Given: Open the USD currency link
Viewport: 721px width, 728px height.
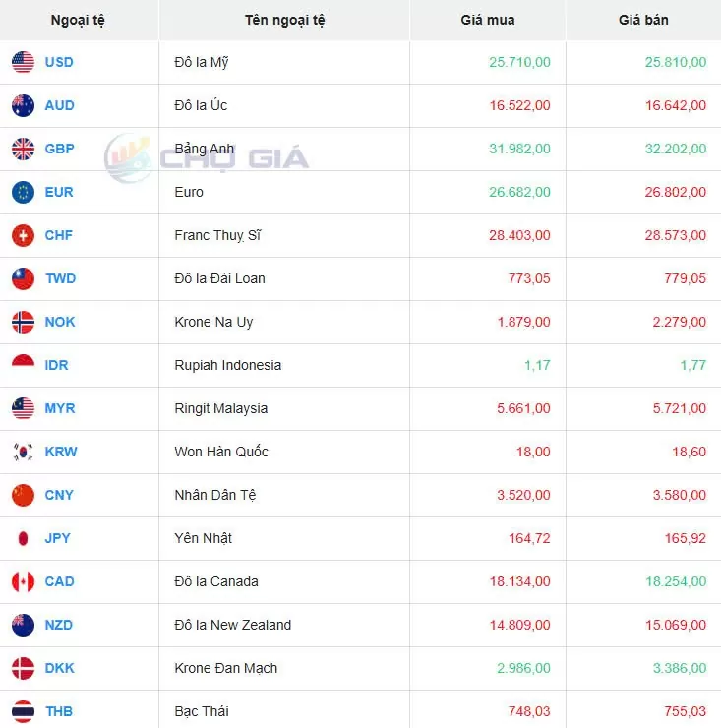Looking at the screenshot, I should 59,62.
